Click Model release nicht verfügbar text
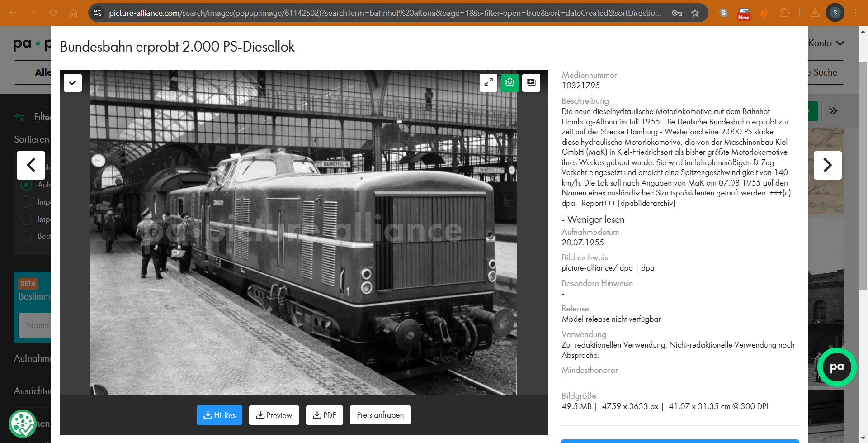 (611, 319)
